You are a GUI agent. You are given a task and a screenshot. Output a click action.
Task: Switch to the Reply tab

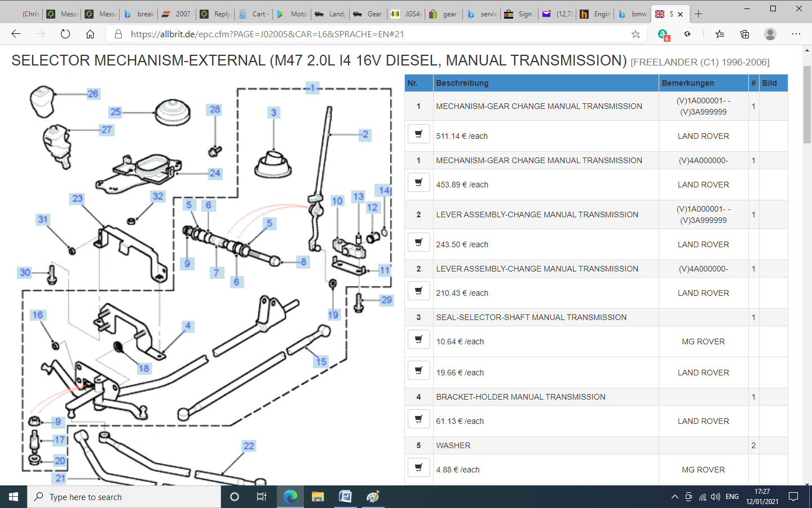tap(215, 14)
